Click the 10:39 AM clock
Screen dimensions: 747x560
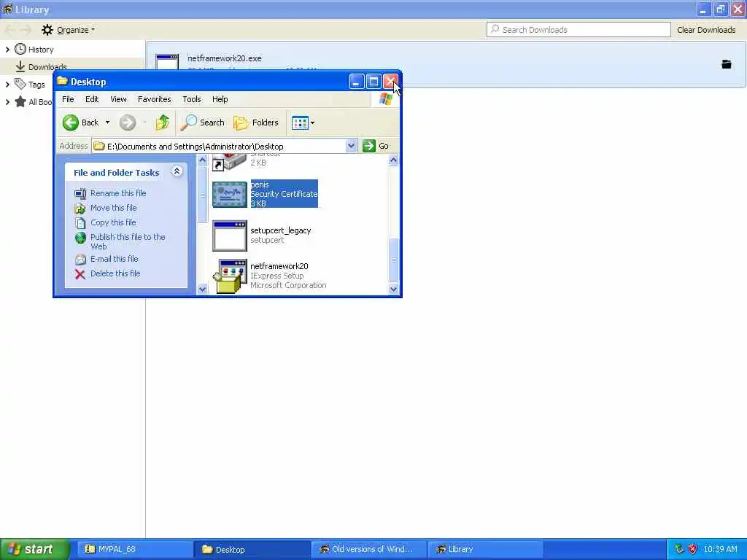pyautogui.click(x=720, y=549)
